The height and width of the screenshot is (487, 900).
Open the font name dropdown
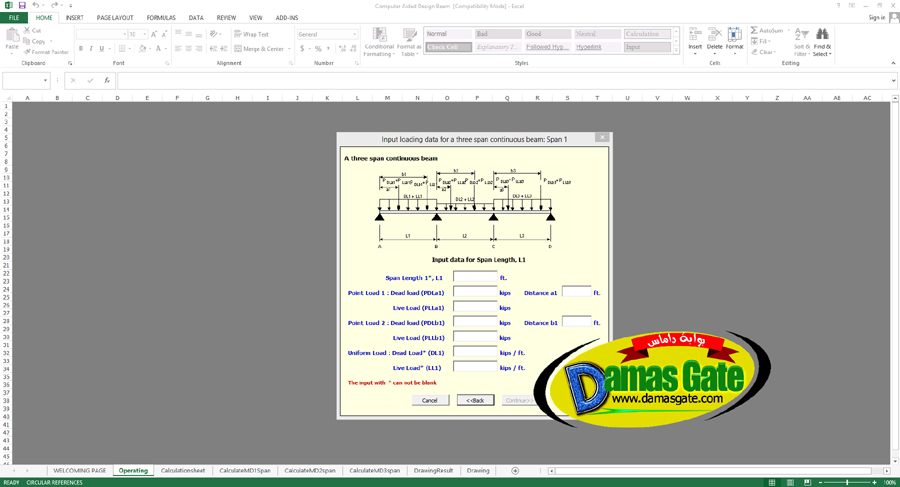(x=124, y=34)
